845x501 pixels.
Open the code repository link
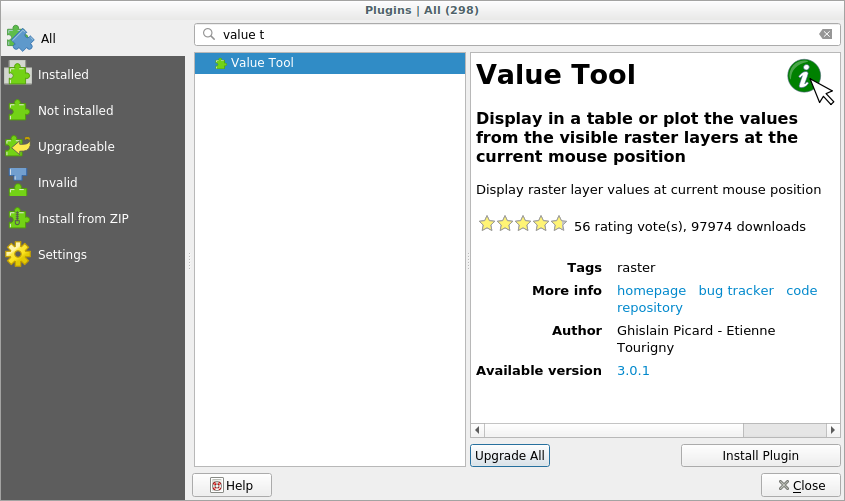[801, 291]
